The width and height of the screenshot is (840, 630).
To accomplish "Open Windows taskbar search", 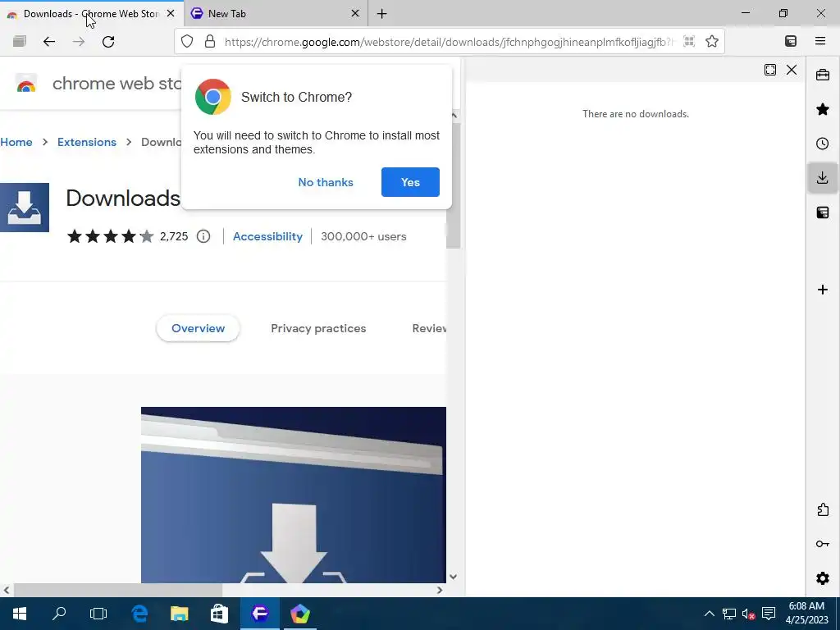I will pos(59,614).
